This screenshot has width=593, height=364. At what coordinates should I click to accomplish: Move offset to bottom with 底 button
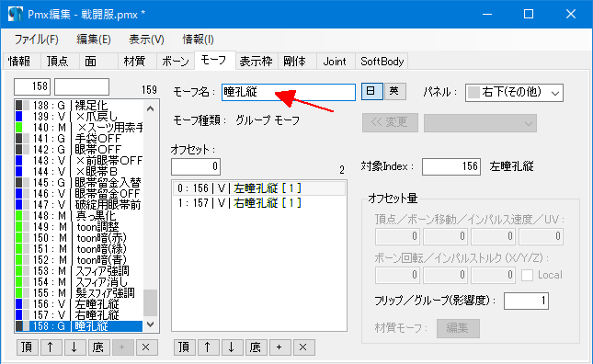(x=256, y=347)
